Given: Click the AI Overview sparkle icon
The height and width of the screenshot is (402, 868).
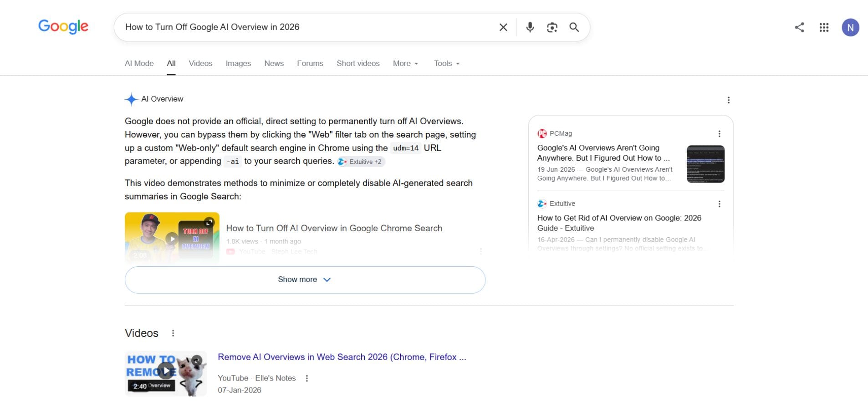Looking at the screenshot, I should 131,99.
